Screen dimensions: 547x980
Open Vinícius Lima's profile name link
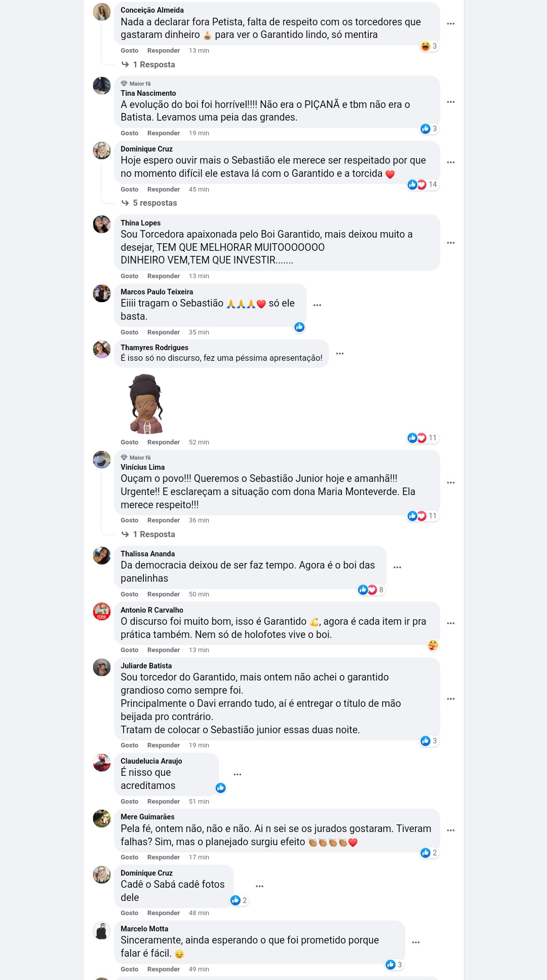[x=142, y=467]
